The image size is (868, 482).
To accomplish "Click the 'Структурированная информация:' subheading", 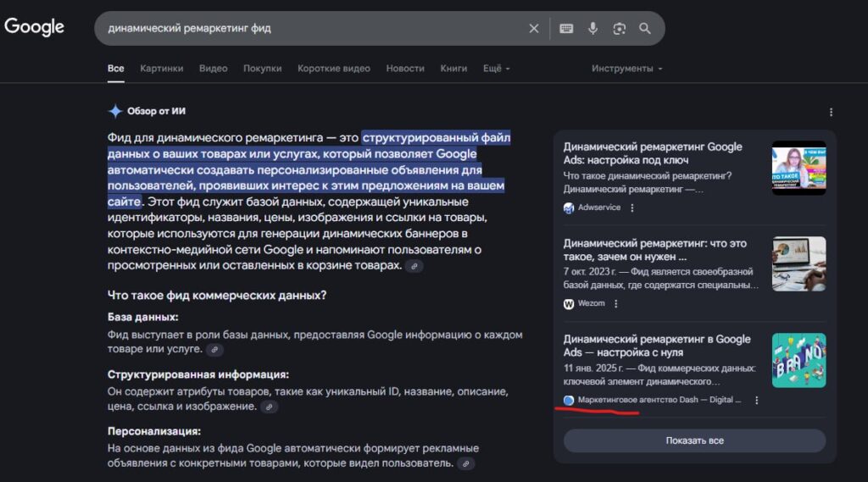I will pyautogui.click(x=198, y=374).
